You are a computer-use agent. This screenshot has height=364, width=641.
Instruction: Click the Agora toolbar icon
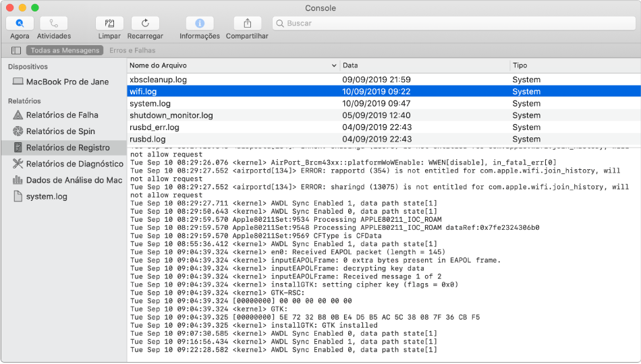[20, 24]
